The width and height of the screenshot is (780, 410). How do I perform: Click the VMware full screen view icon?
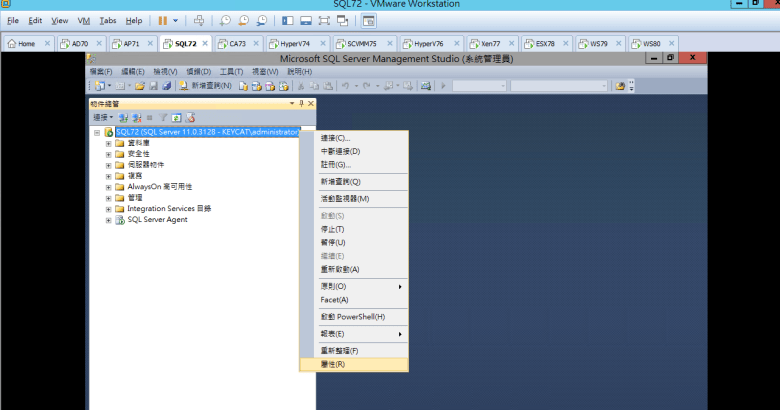coord(338,20)
